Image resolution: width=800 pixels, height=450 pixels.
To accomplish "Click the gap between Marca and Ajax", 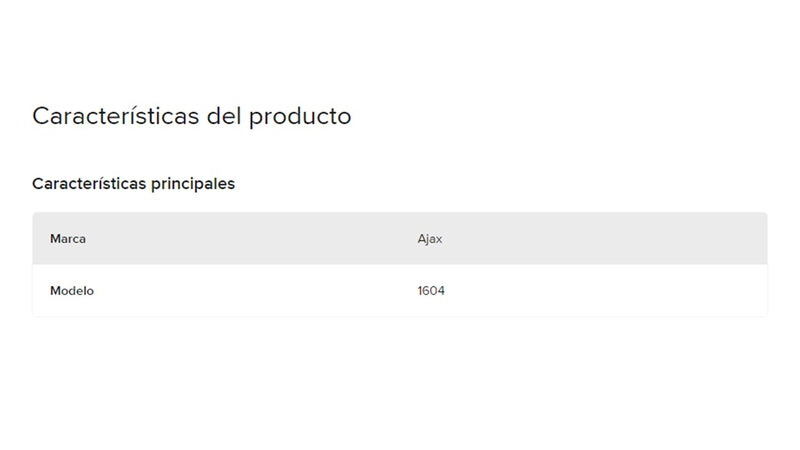I will [250, 239].
